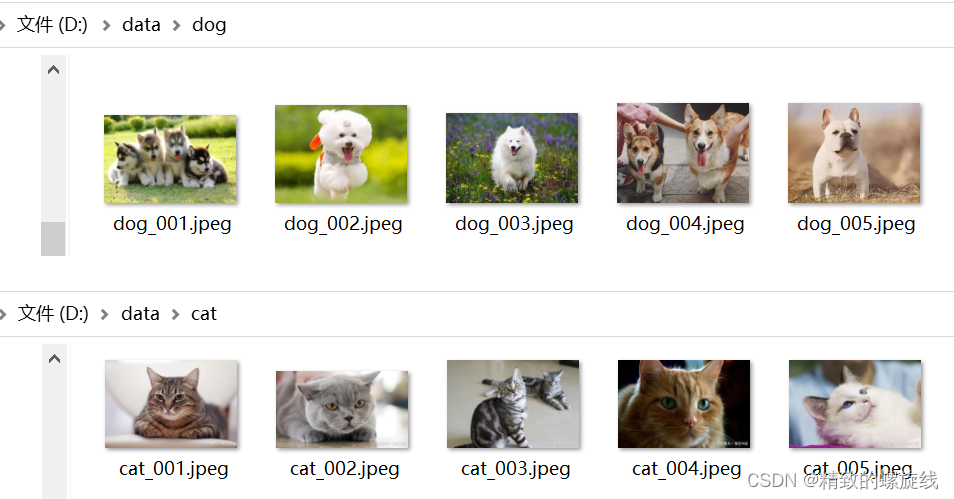Select the cat_004.jpeg orange cat thumbnail
This screenshot has height=499, width=954.
coord(684,404)
